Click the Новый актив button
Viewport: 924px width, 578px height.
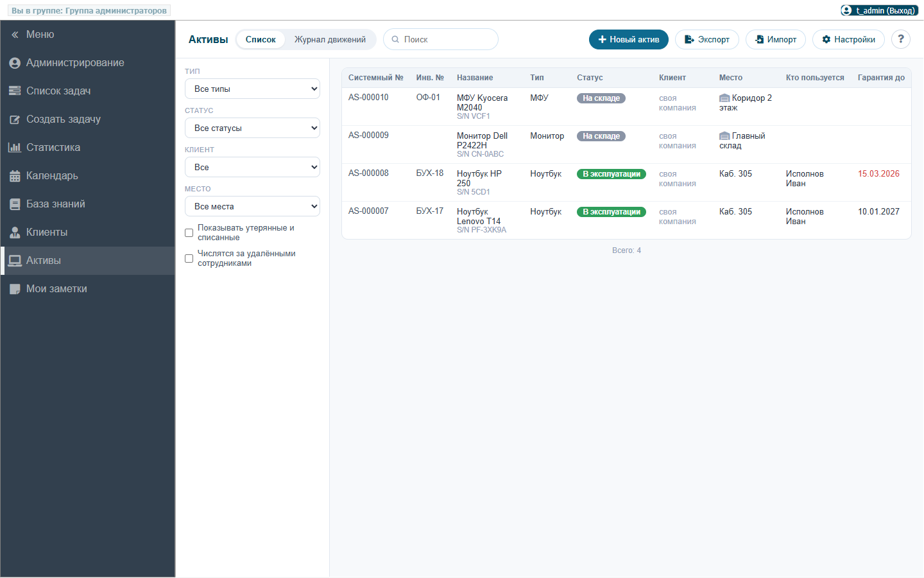click(x=629, y=39)
